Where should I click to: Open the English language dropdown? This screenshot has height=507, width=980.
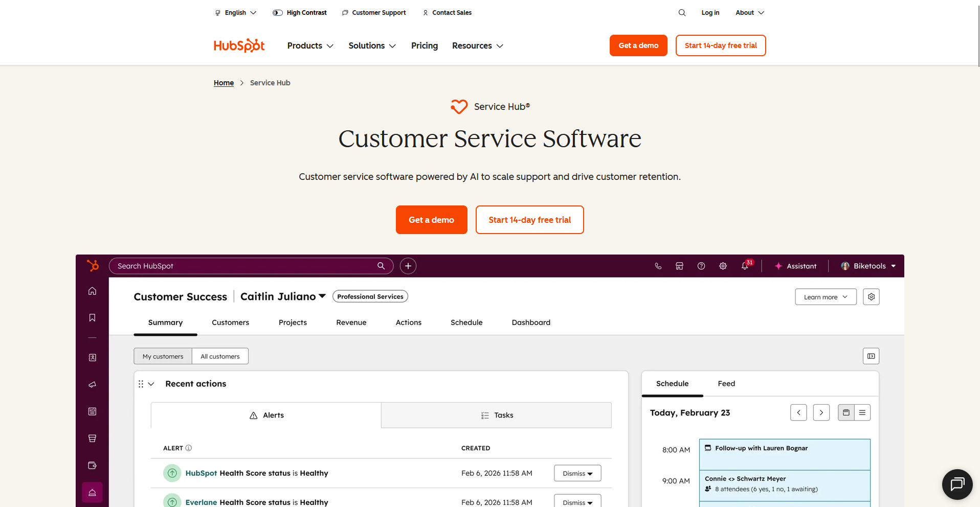pyautogui.click(x=235, y=13)
